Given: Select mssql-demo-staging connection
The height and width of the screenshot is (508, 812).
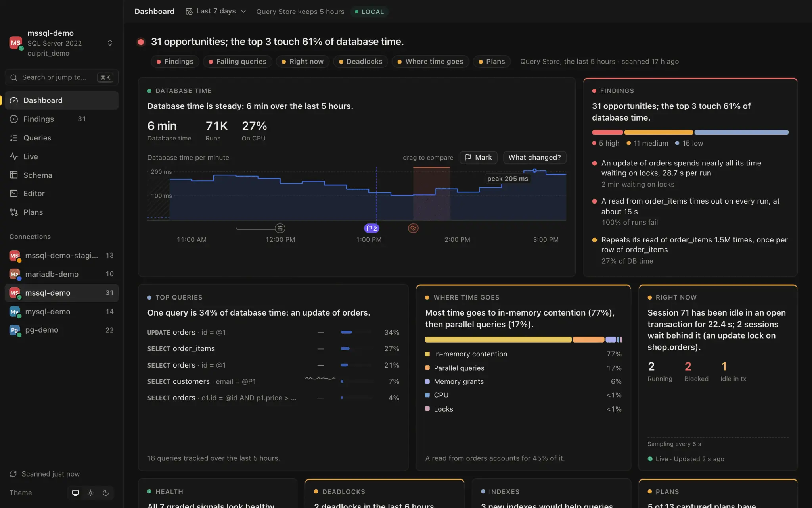Looking at the screenshot, I should point(61,255).
